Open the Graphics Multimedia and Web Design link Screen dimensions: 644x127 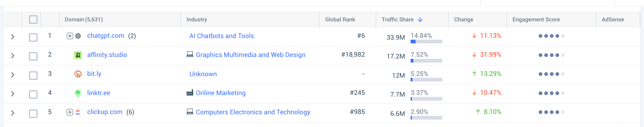(x=251, y=55)
